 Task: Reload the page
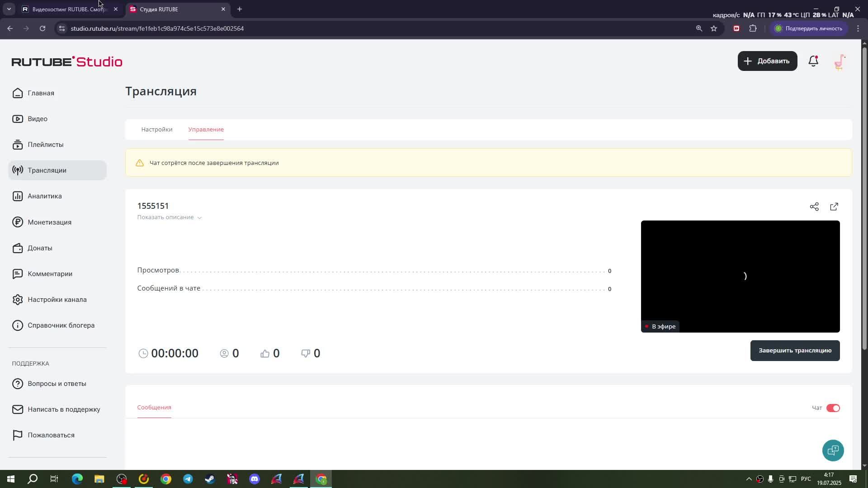pos(42,28)
